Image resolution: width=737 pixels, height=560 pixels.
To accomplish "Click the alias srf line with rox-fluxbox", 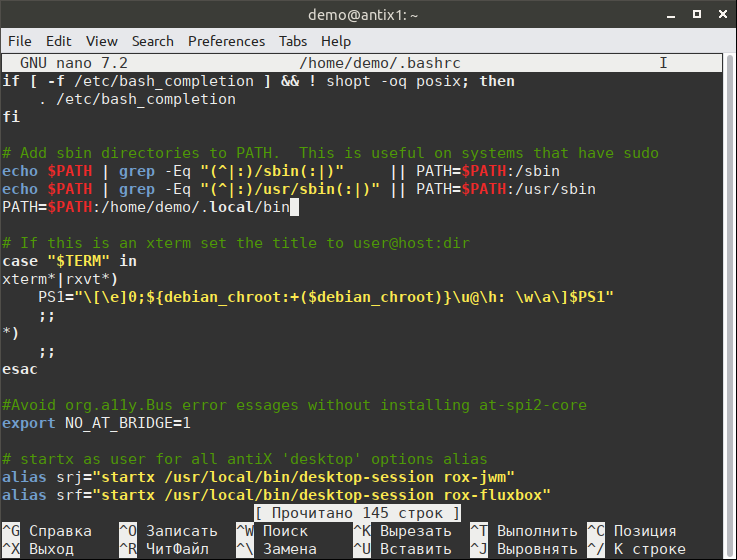I will [x=276, y=495].
